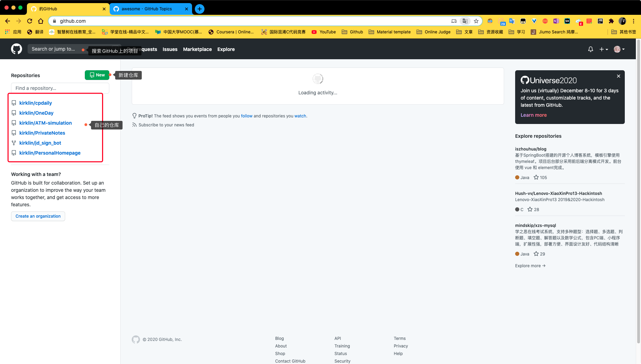The image size is (641, 364).
Task: Browser forward arrow button
Action: 19,21
